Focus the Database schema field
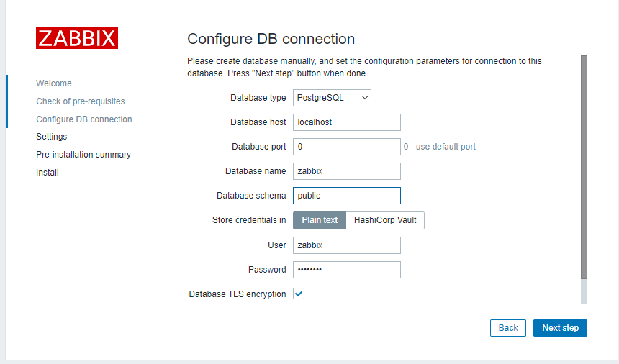619x364 pixels. (346, 196)
